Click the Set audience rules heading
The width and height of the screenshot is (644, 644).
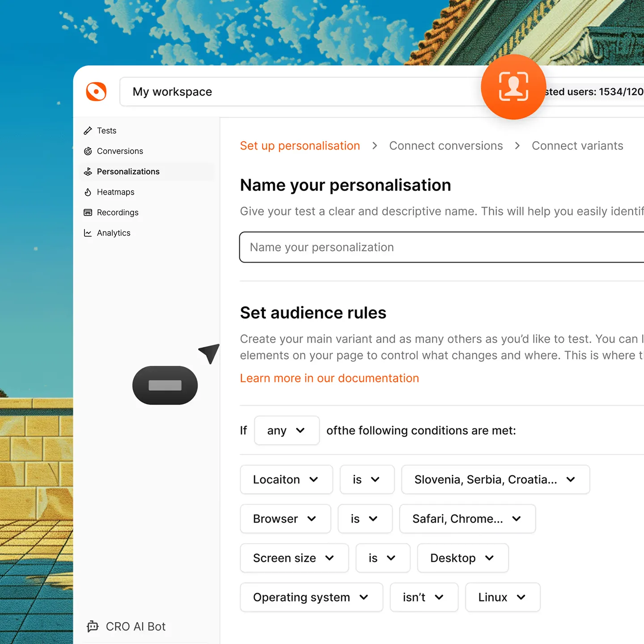[x=313, y=313]
